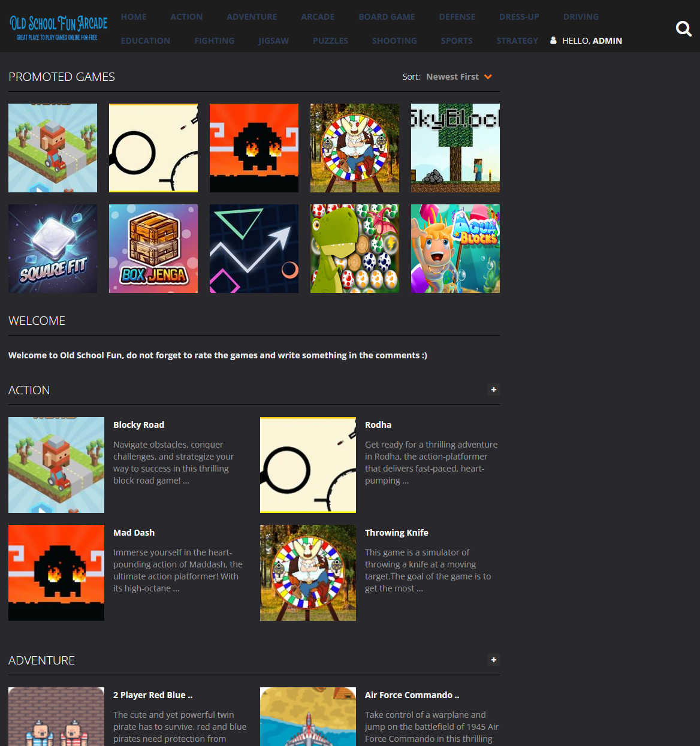Click the Mad Dash thumbnail in Action list

[56, 573]
